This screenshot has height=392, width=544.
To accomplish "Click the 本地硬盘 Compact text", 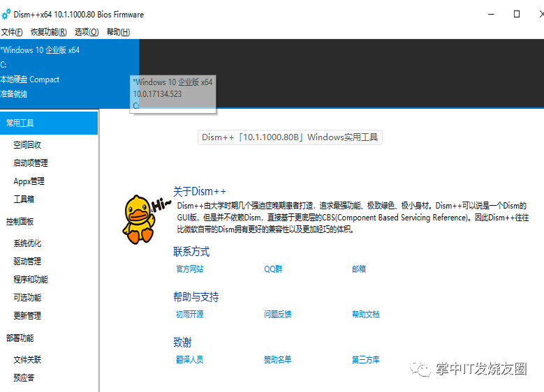I will click(30, 80).
